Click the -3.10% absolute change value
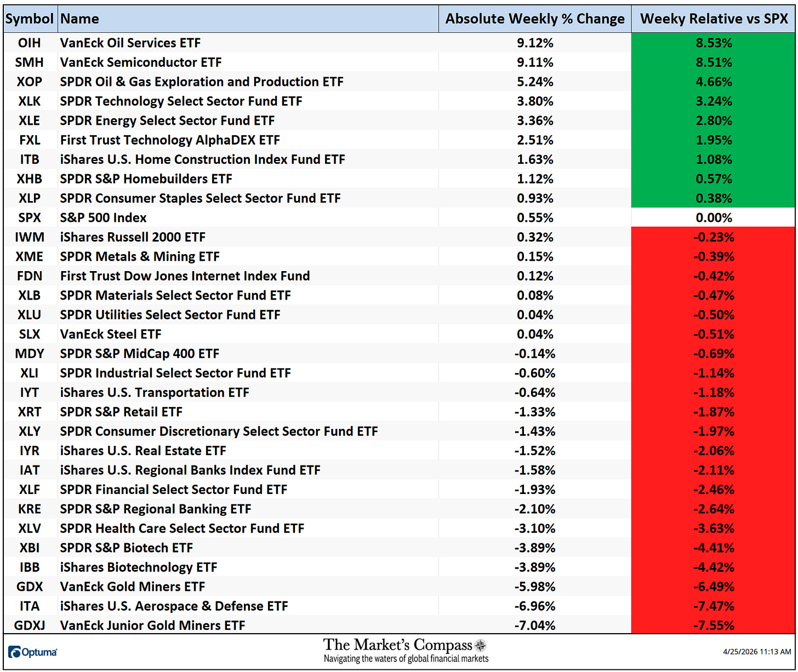This screenshot has width=798, height=672. click(x=535, y=529)
